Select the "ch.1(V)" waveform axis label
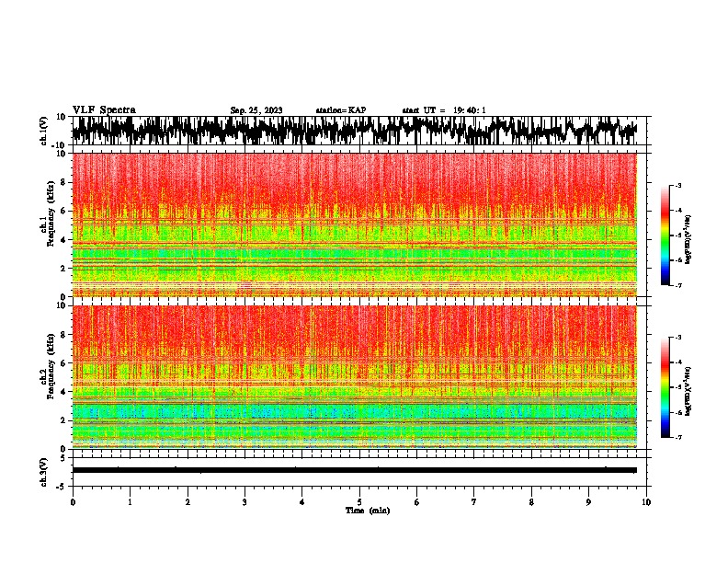 coord(44,131)
